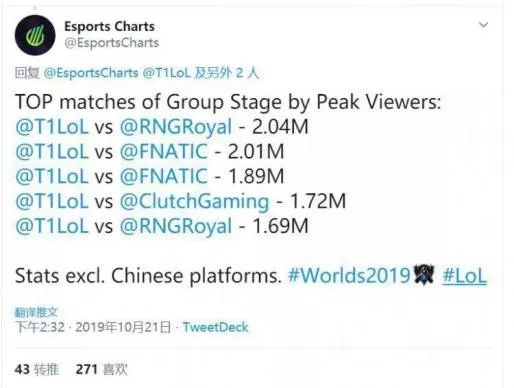Translate the tweet via 翻译推文

(x=36, y=312)
